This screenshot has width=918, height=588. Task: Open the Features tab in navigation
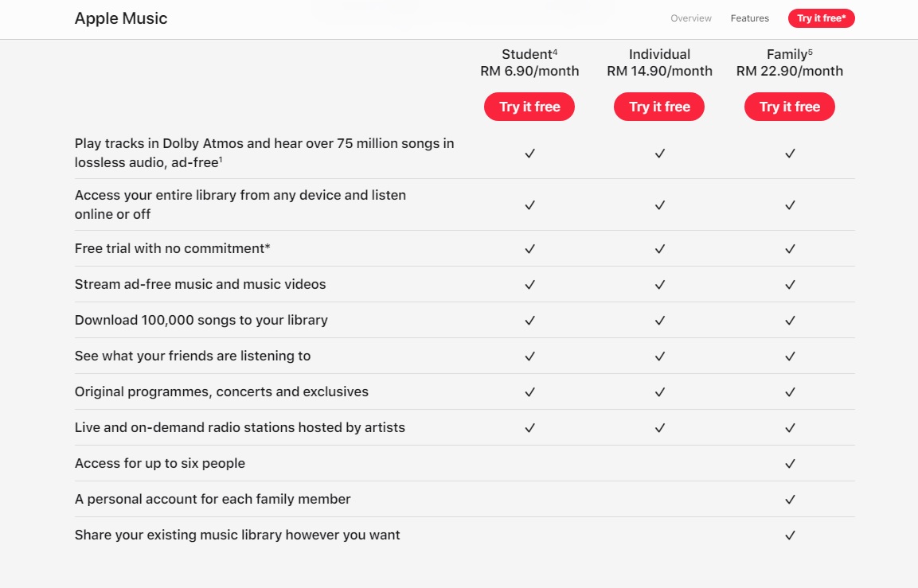click(749, 18)
